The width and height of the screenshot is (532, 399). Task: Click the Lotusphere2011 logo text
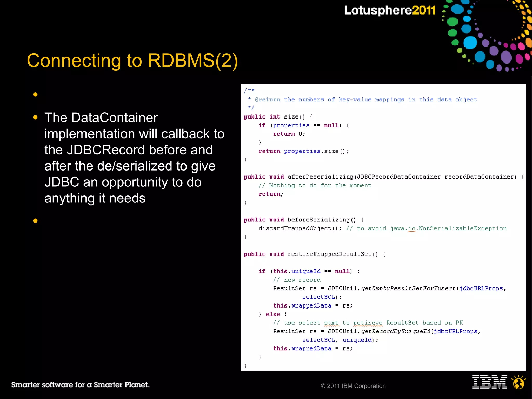coord(390,11)
